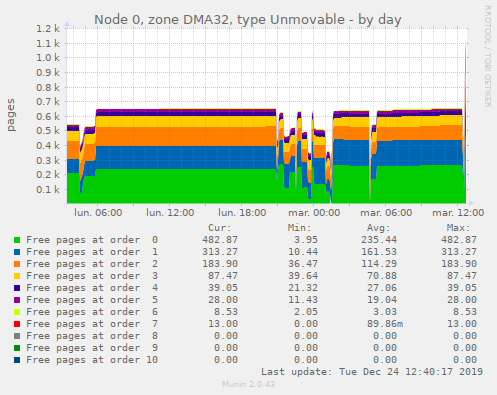Click 'Free pages at order 5' label
This screenshot has width=497, height=395.
tap(92, 300)
